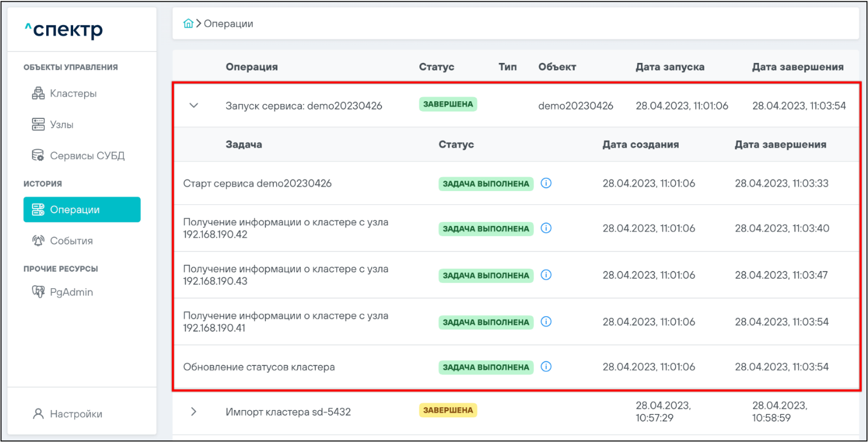Click the Операции breadcrumb text
Viewport: 868px width, 442px height.
tap(228, 23)
